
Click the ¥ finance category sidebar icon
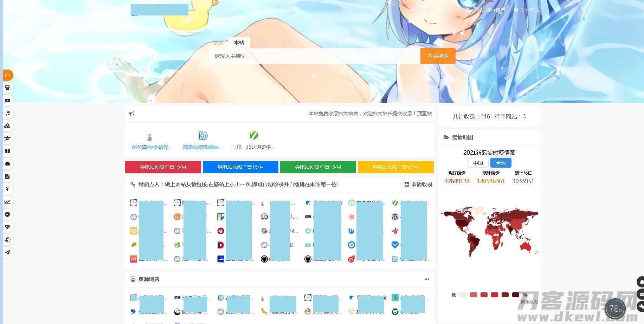click(x=7, y=189)
